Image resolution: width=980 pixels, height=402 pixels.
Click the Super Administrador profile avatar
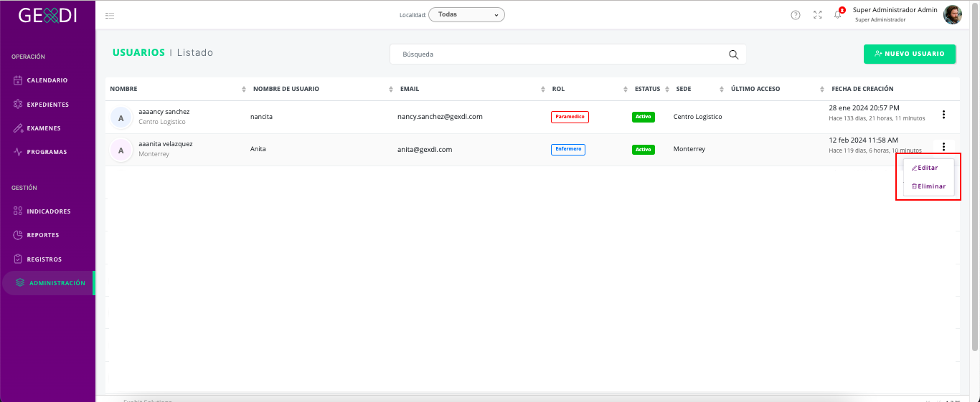953,14
